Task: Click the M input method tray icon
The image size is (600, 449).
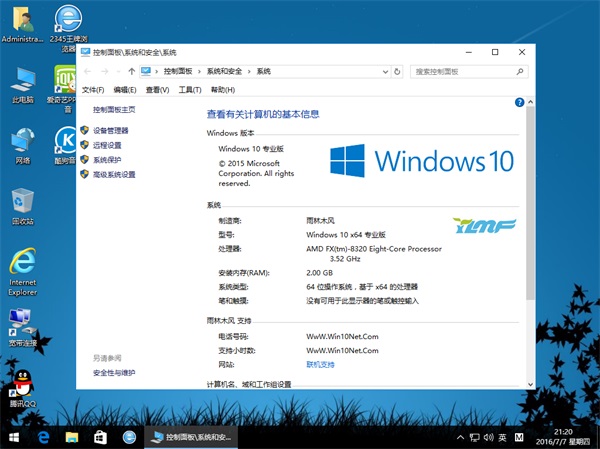Action: [x=519, y=438]
